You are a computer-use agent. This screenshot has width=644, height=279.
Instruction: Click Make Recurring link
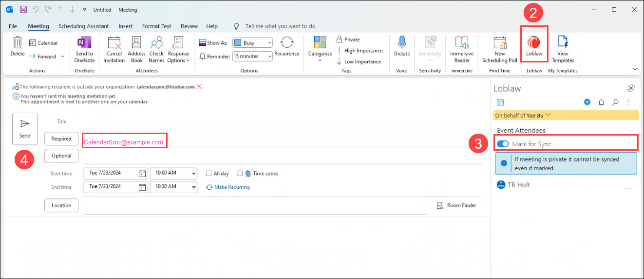[x=228, y=187]
